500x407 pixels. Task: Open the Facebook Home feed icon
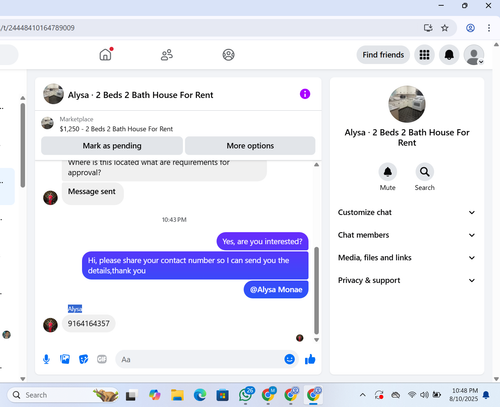tap(105, 55)
